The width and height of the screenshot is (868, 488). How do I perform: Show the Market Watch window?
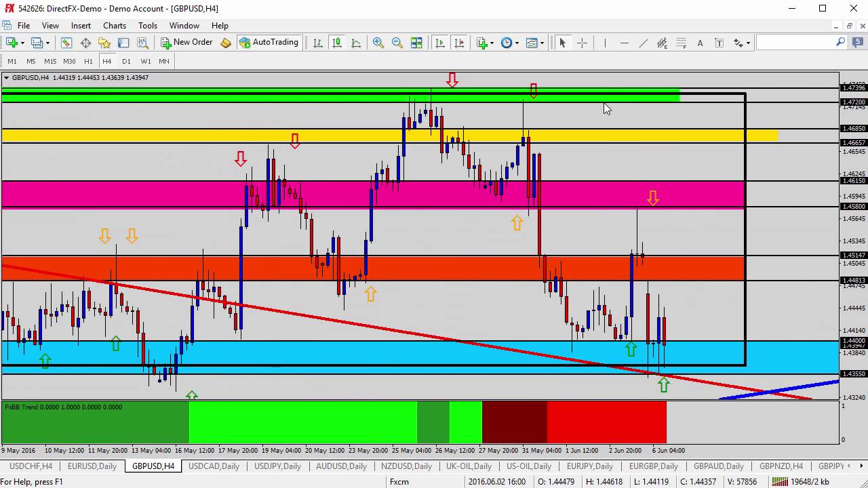[66, 43]
